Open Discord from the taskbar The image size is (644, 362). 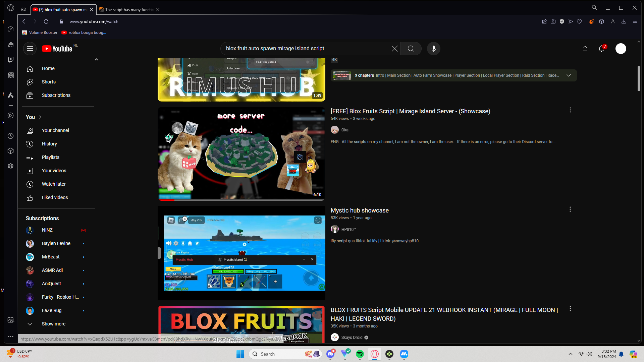[x=330, y=354]
